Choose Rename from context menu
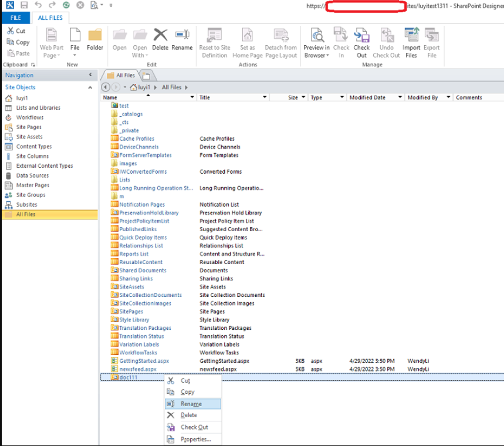The image size is (504, 446). [x=193, y=404]
